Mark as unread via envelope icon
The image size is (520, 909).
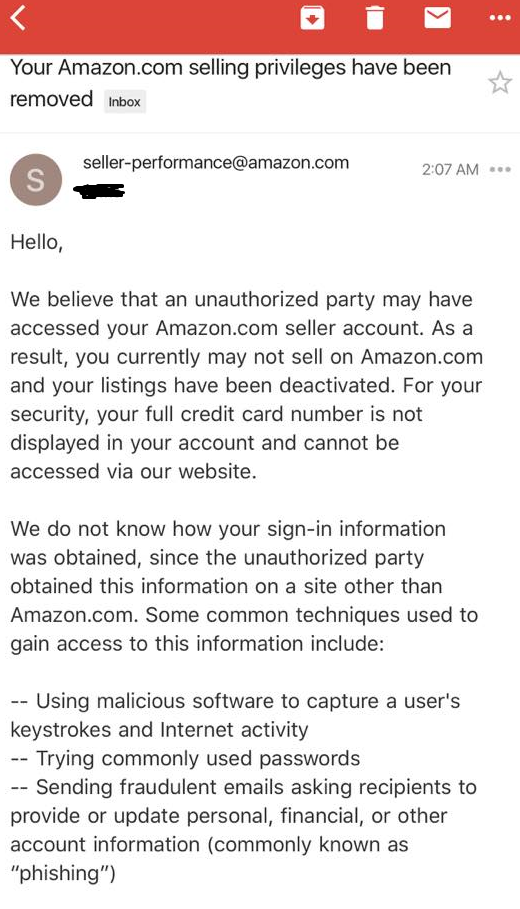[x=438, y=18]
